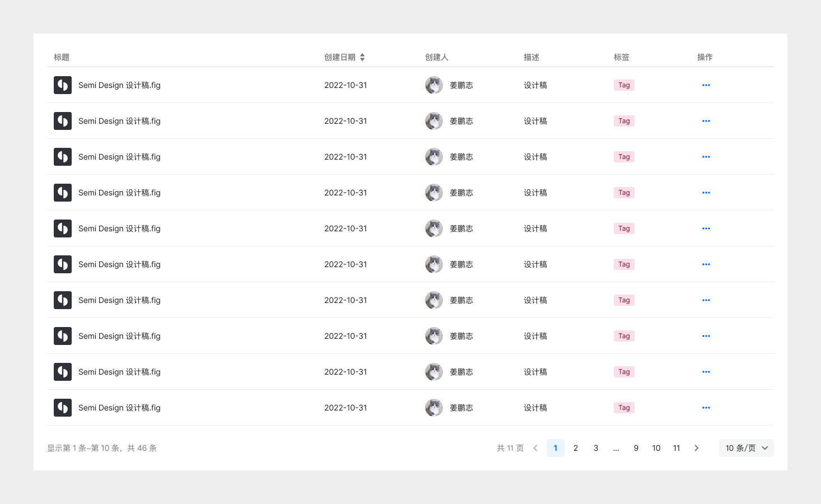Click the file icon in the seventh row
821x504 pixels.
tap(63, 300)
